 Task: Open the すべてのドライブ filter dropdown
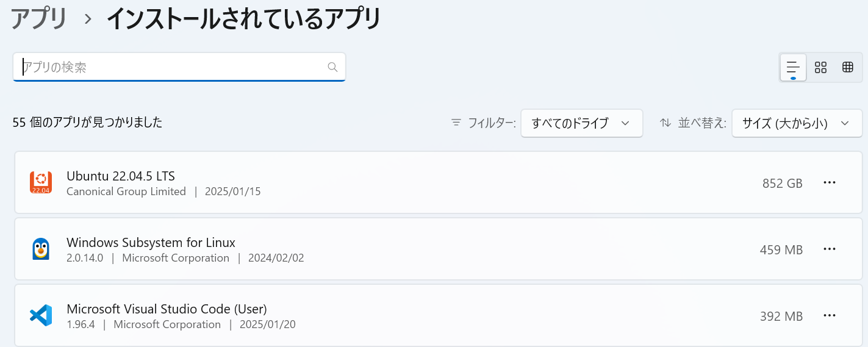click(x=581, y=123)
